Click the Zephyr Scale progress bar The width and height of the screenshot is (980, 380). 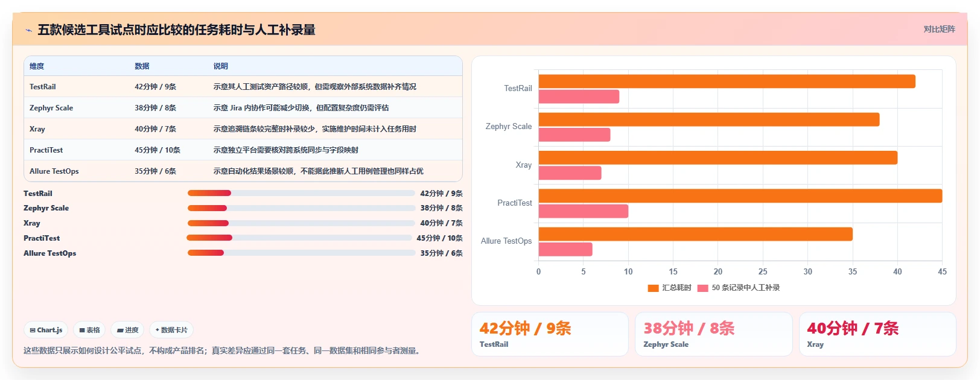[301, 208]
